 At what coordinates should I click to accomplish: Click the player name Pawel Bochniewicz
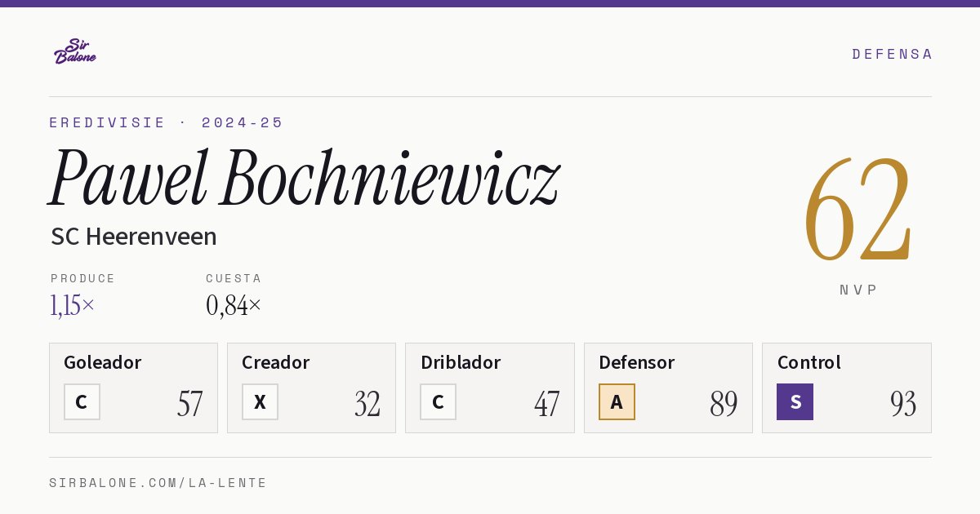click(x=304, y=178)
